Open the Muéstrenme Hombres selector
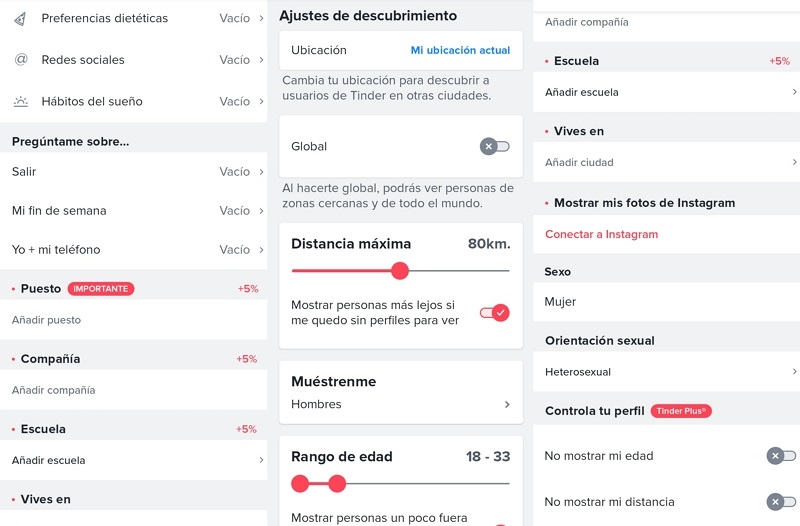Image resolution: width=800 pixels, height=526 pixels. click(400, 404)
